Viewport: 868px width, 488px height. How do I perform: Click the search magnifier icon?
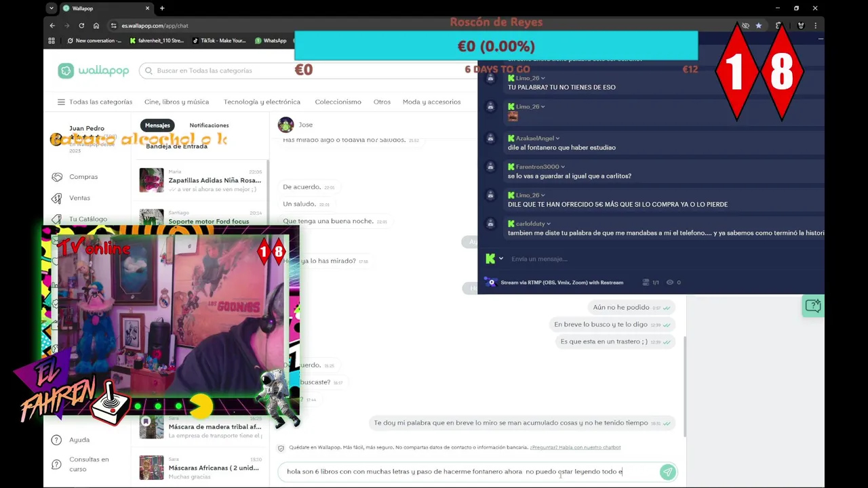147,70
